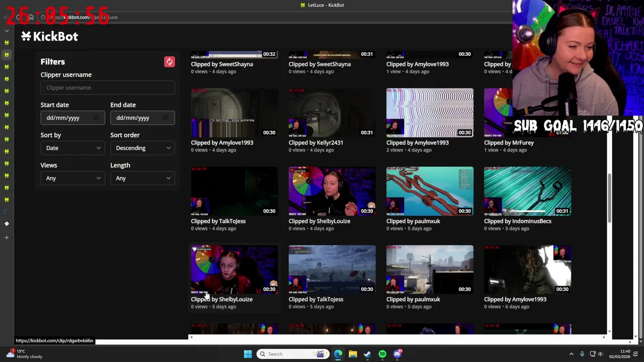Click 'Clipped by MrFurey' link
The width and height of the screenshot is (644, 362).
tap(509, 143)
